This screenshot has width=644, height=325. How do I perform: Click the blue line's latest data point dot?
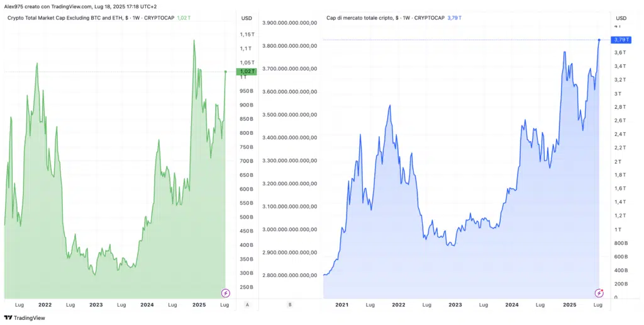[x=599, y=40]
